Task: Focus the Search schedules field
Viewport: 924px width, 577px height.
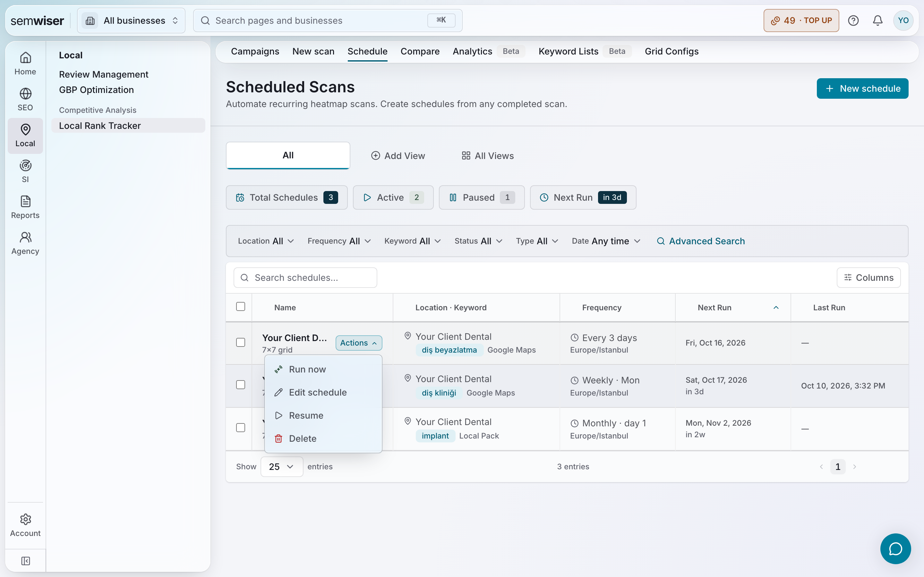Action: point(305,277)
